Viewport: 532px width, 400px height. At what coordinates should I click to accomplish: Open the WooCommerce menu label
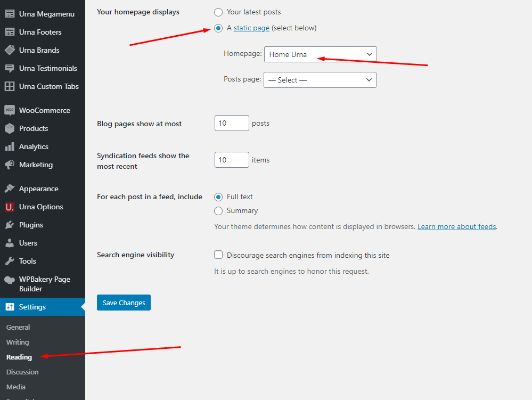tap(45, 110)
